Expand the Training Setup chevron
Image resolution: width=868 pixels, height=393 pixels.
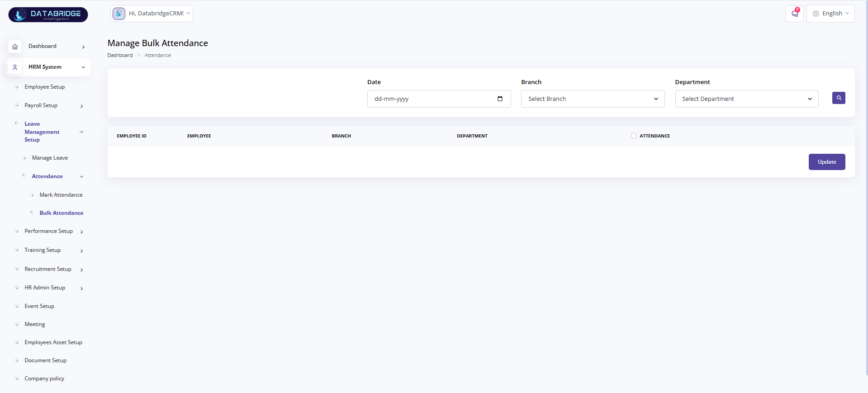pos(81,251)
